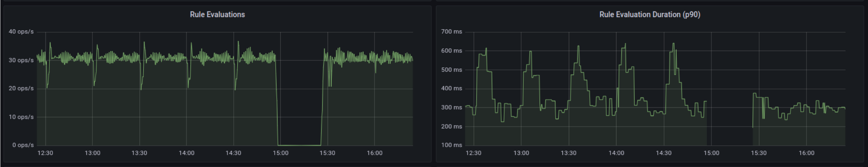
Task: Open the Rule Evaluation Duration (p90) panel title
Action: point(649,15)
